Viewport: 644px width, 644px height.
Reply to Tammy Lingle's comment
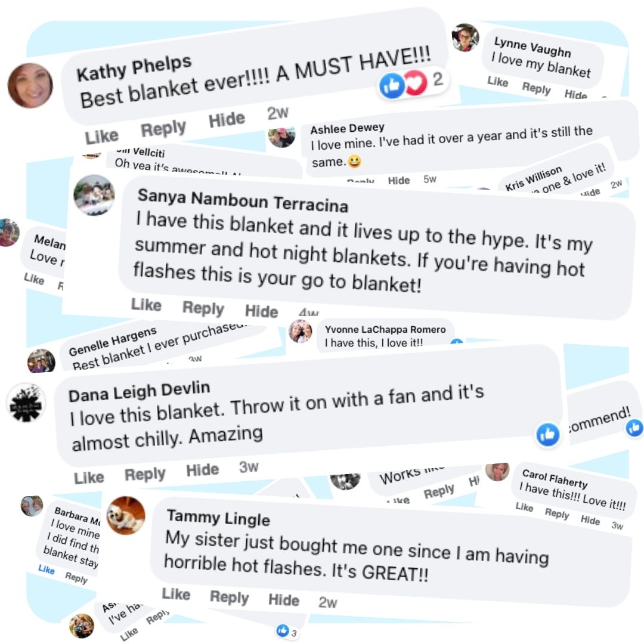point(229,597)
